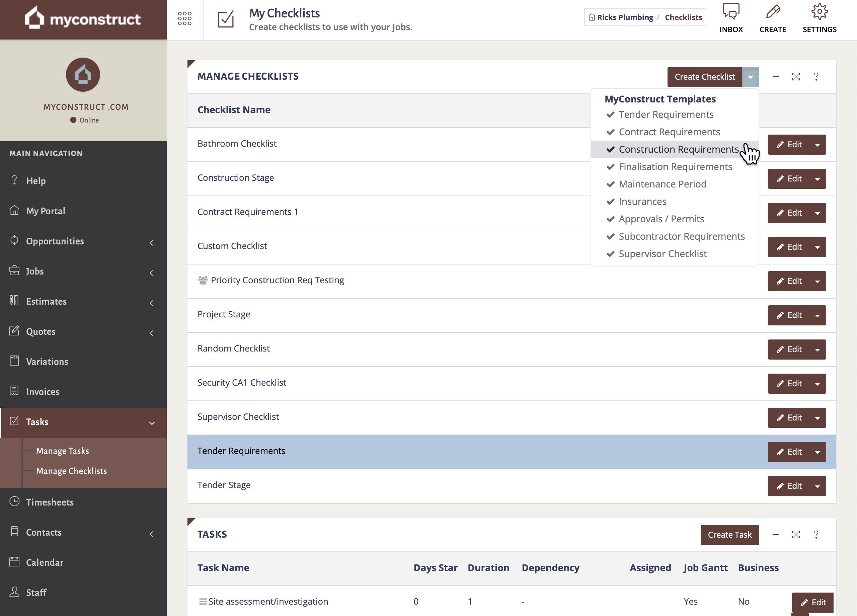Expand fullscreen icon on Tasks panel
Viewport: 857px width, 616px height.
coord(796,534)
